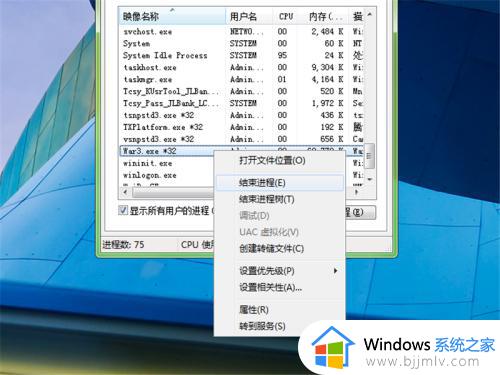Select the taskmgr.exe process row
This screenshot has width=500, height=375.
pos(242,79)
